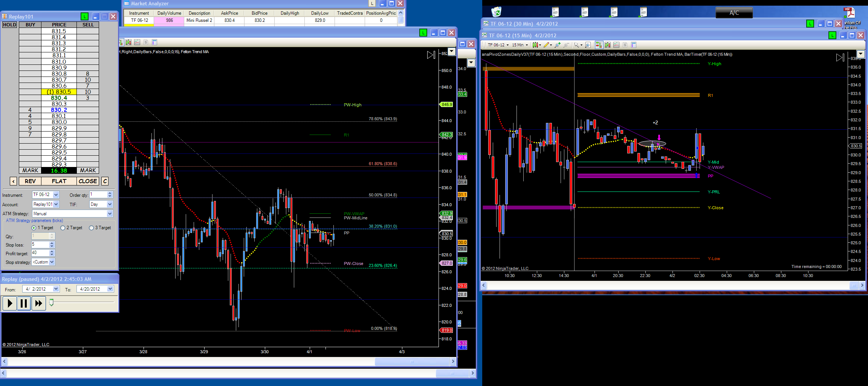Click the CLOSE position button
Image resolution: width=868 pixels, height=386 pixels.
[x=88, y=181]
